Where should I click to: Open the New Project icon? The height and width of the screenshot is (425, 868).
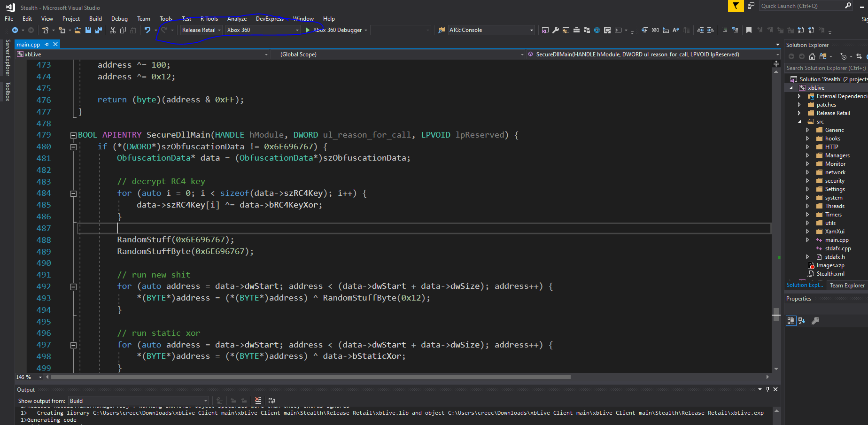46,30
